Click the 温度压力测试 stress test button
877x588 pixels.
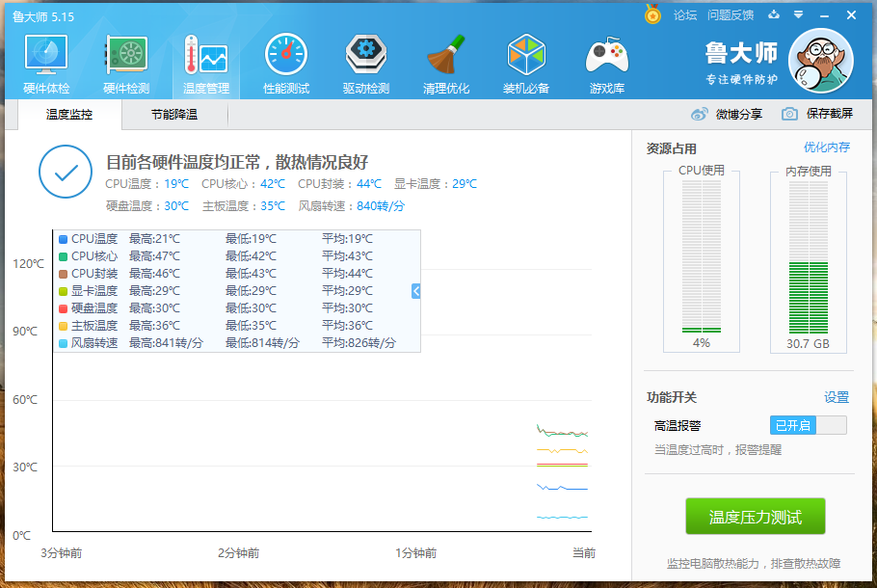tap(757, 516)
